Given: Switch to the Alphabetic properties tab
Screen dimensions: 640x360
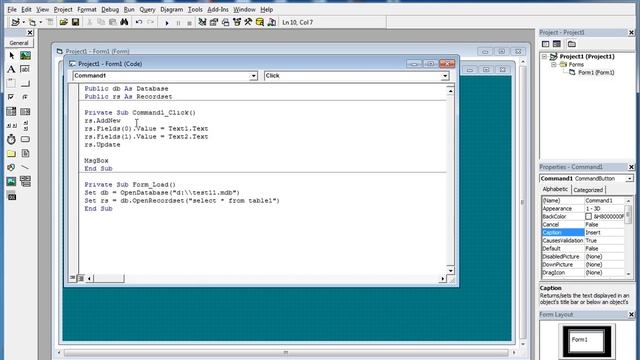Looking at the screenshot, I should [555, 189].
